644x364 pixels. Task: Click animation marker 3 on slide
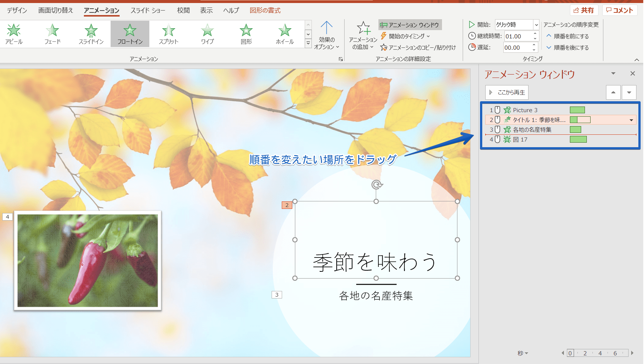277,295
